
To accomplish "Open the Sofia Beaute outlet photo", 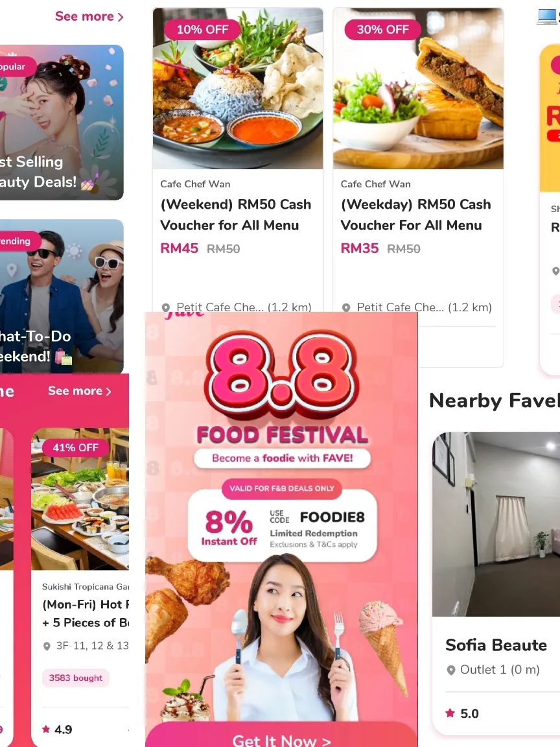I will tap(496, 524).
